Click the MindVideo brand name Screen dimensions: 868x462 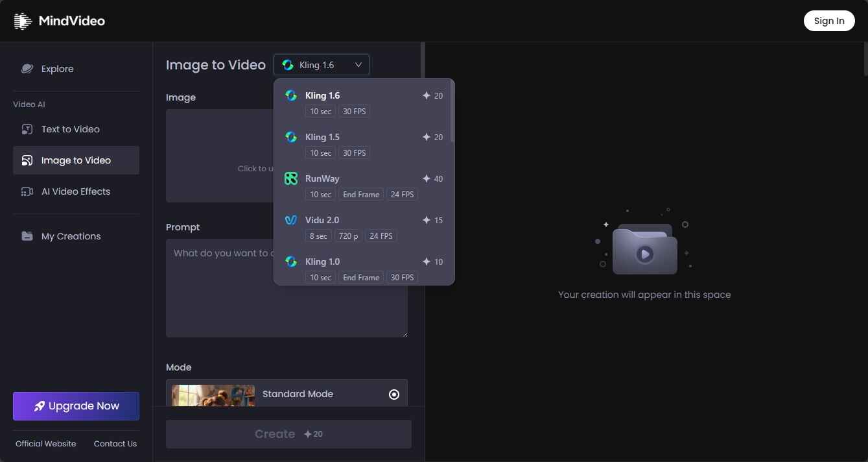pos(71,21)
